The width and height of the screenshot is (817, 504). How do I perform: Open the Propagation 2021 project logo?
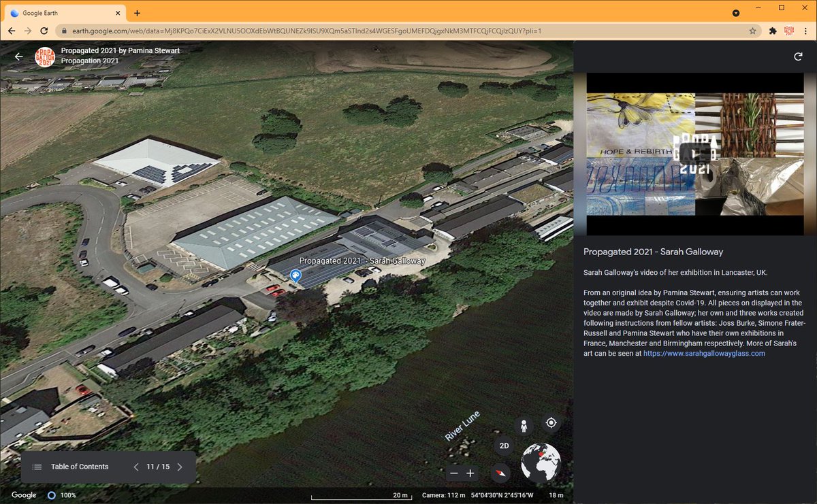click(46, 56)
